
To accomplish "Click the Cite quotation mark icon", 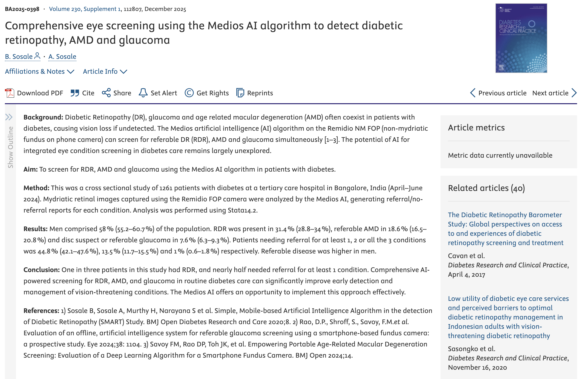I will [x=75, y=93].
